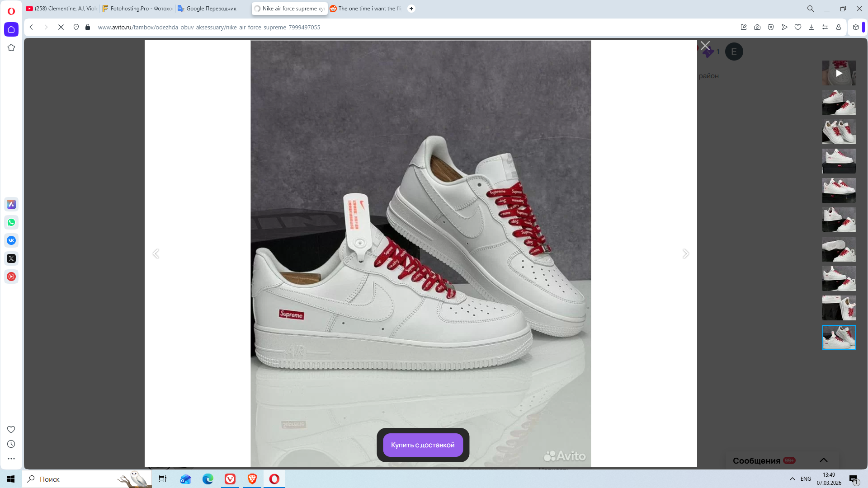Open bookmarks star in sidebar
The width and height of the screenshot is (868, 488).
tap(11, 47)
